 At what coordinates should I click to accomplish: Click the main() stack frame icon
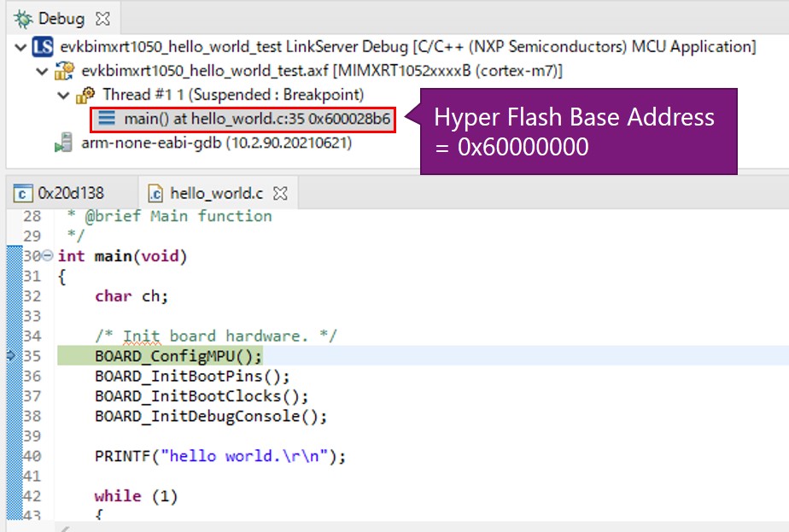pyautogui.click(x=107, y=120)
